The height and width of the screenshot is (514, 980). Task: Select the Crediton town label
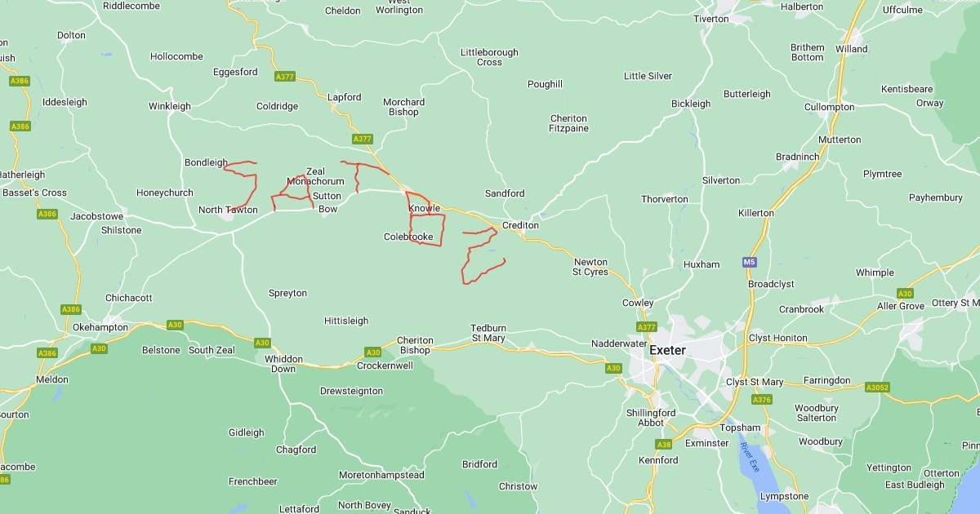click(520, 225)
